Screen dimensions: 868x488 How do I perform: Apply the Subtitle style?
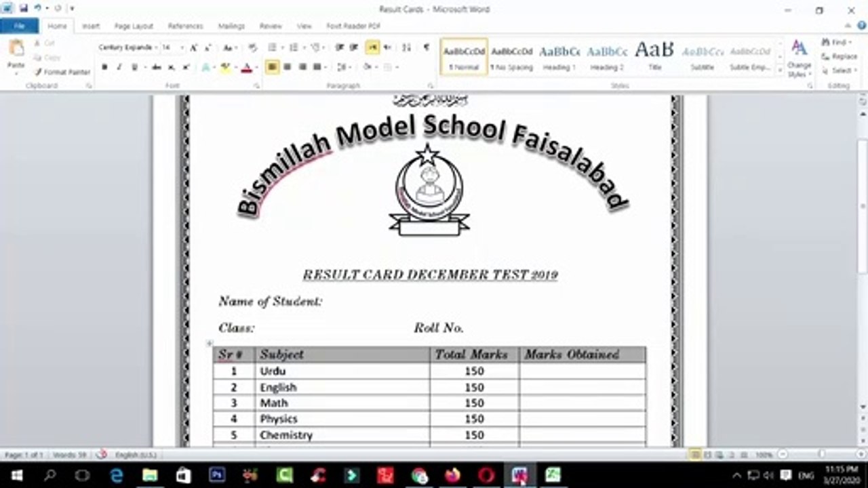pos(702,57)
